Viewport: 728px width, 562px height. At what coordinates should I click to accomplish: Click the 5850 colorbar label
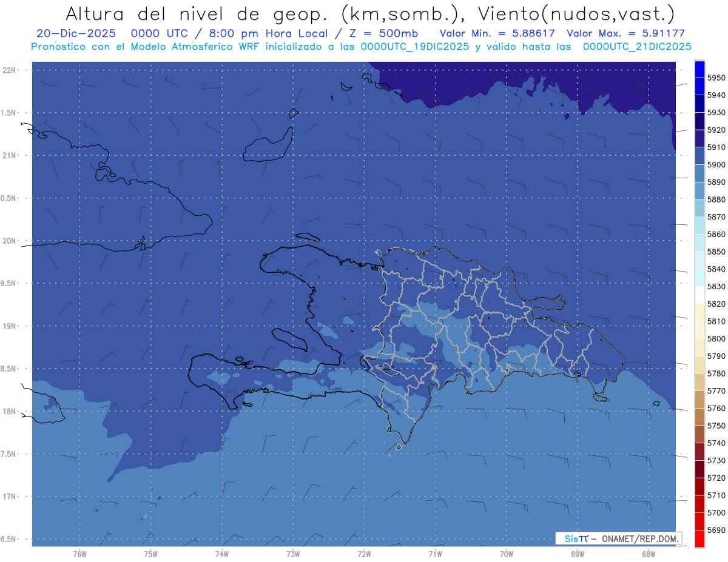(716, 252)
